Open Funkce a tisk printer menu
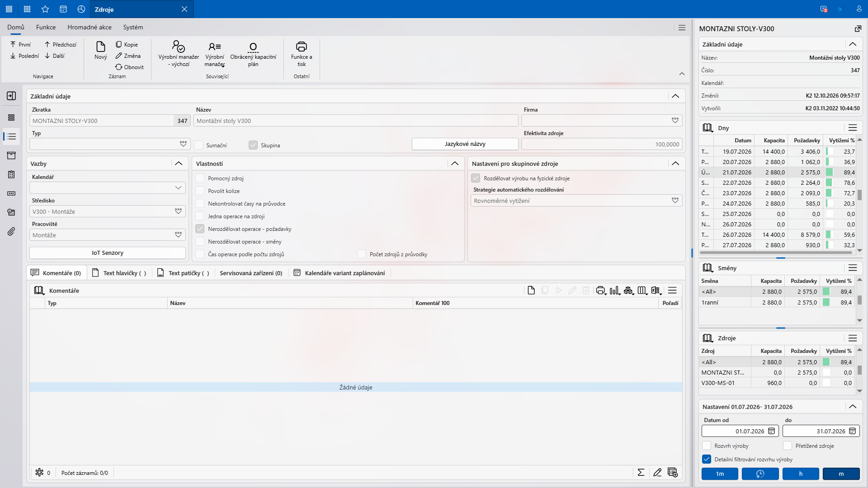Image resolution: width=868 pixels, height=488 pixels. pos(302,53)
